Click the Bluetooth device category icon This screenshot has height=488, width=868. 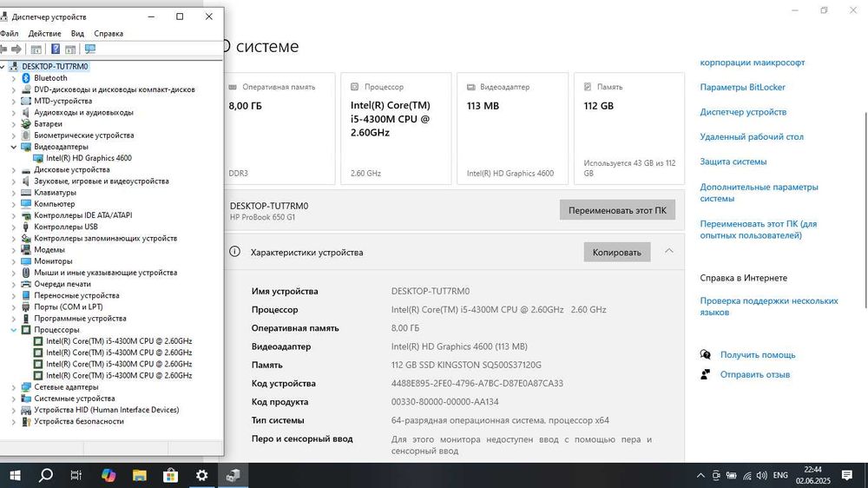[x=26, y=78]
